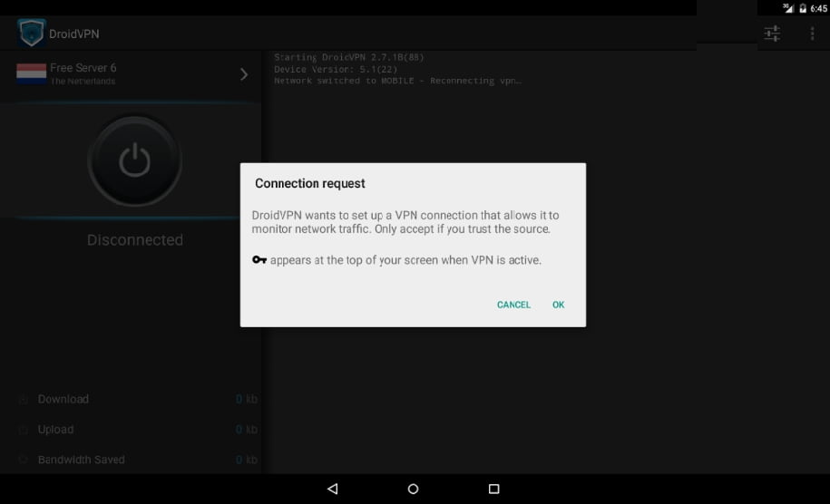Tap the mobile signal status icon

pyautogui.click(x=788, y=8)
